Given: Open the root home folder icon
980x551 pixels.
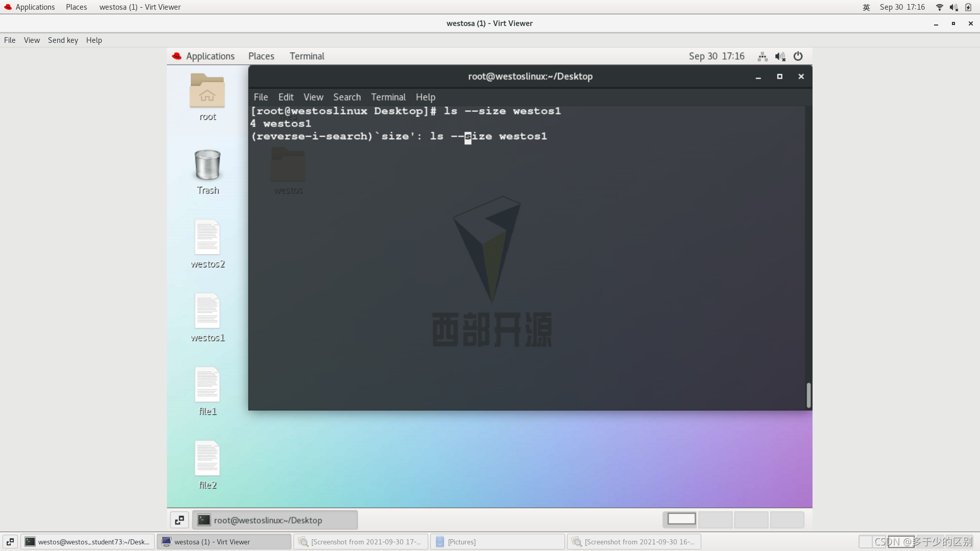Looking at the screenshot, I should [x=207, y=91].
